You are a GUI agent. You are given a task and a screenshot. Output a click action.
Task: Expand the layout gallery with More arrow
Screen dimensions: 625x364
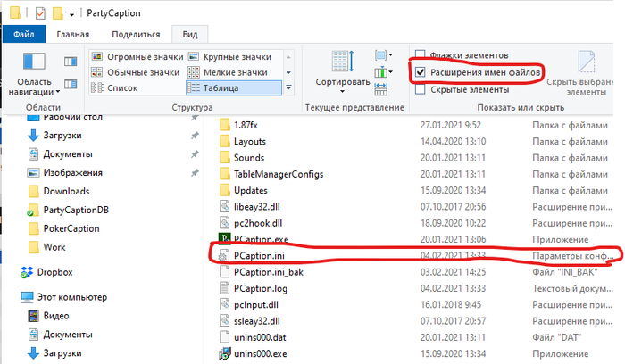[x=289, y=87]
